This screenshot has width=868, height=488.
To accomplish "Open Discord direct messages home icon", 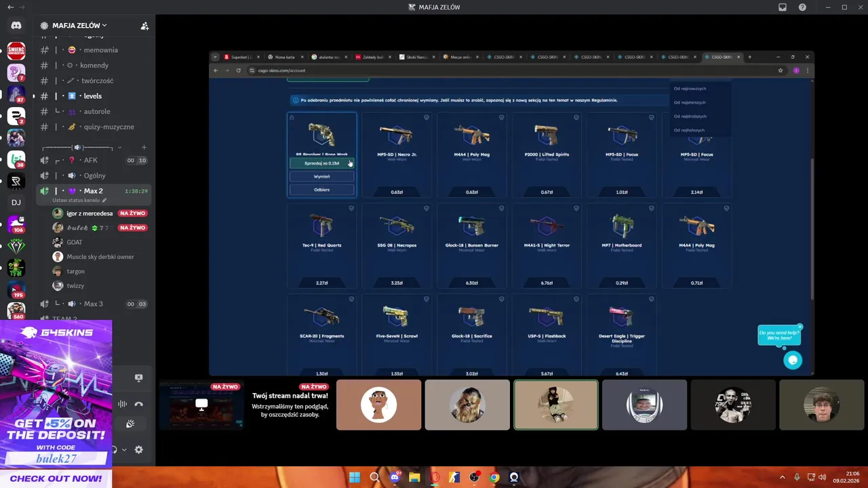I will click(x=16, y=26).
